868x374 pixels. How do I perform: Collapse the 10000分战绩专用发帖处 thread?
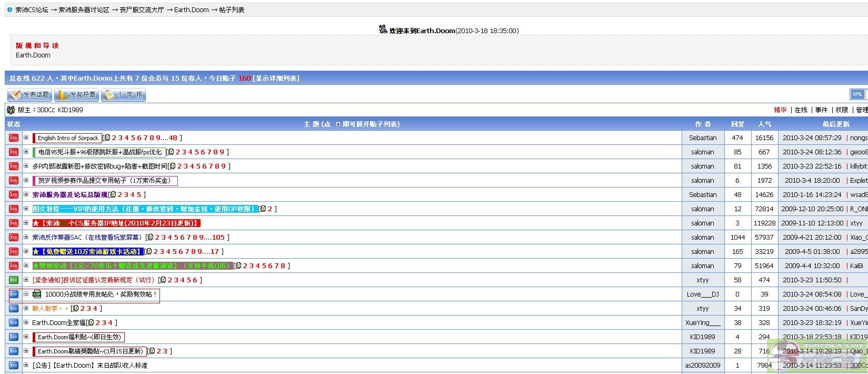point(26,294)
